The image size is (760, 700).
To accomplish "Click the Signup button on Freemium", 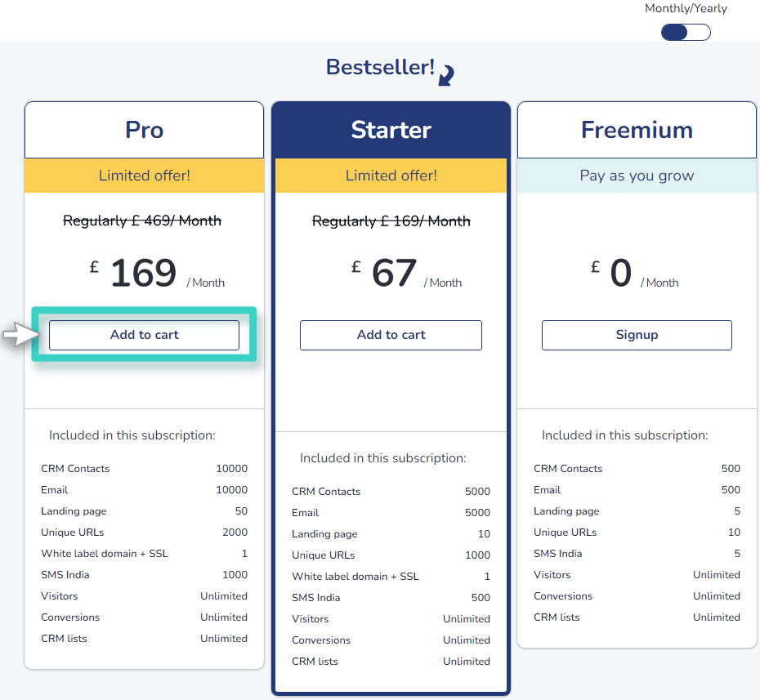I will click(637, 335).
